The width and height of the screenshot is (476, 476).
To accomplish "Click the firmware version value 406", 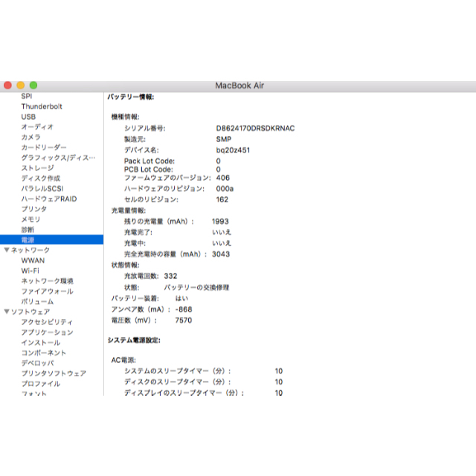I will [x=223, y=178].
